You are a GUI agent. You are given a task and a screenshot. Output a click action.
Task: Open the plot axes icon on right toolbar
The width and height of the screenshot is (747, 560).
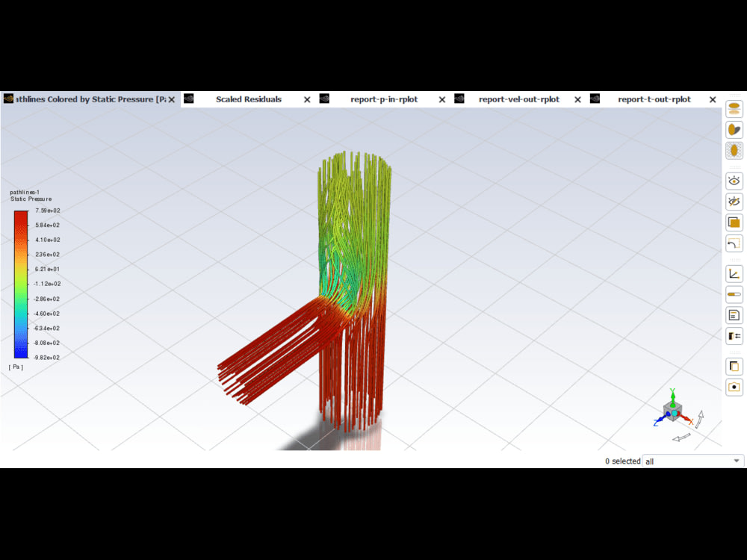point(734,273)
